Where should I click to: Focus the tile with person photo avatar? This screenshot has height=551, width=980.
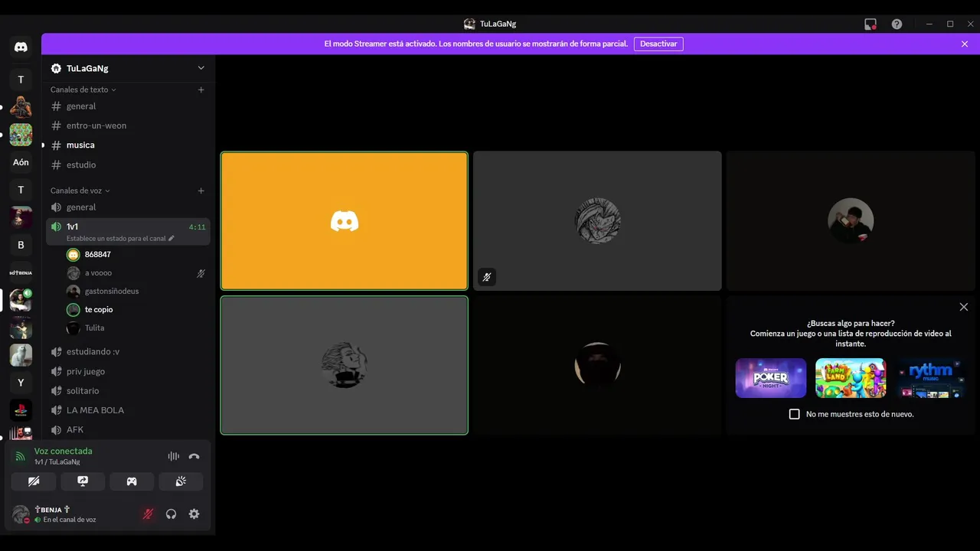(851, 221)
